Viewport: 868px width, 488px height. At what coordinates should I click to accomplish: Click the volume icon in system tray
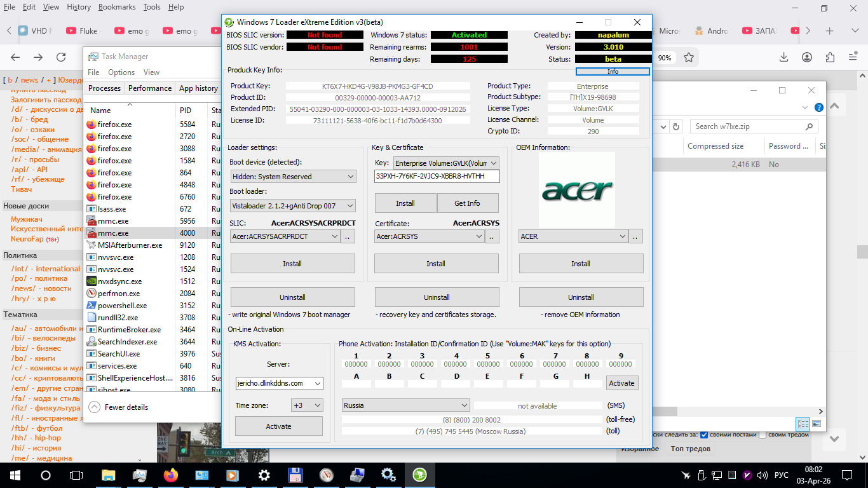point(763,475)
